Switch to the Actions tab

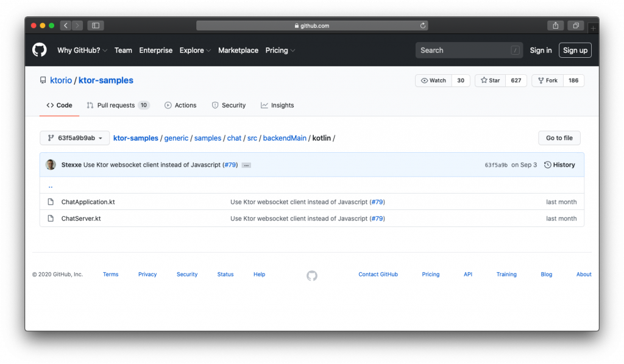(x=180, y=105)
